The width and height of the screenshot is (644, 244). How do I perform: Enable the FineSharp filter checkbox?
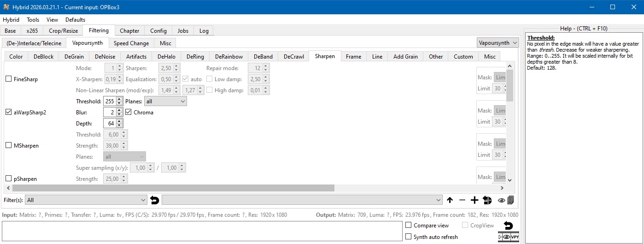[8, 79]
